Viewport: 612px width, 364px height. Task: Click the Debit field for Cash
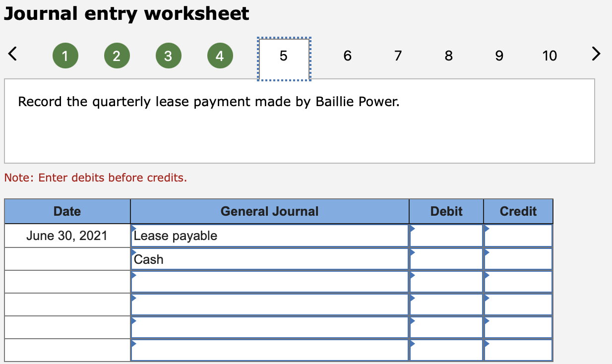(x=446, y=259)
